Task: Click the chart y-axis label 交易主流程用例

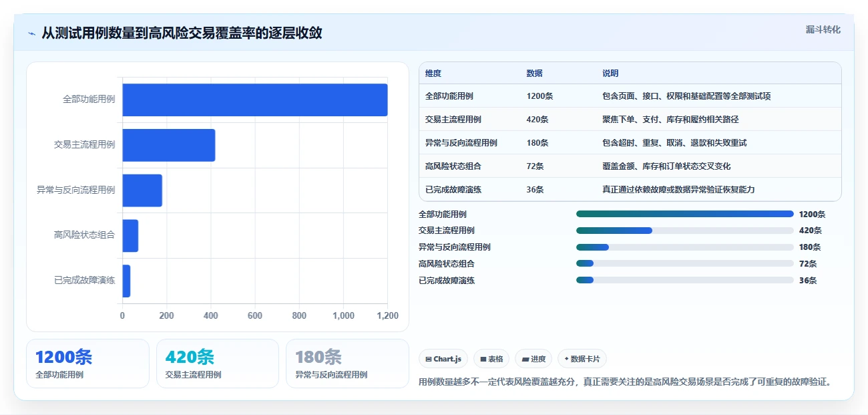Action: (84, 144)
